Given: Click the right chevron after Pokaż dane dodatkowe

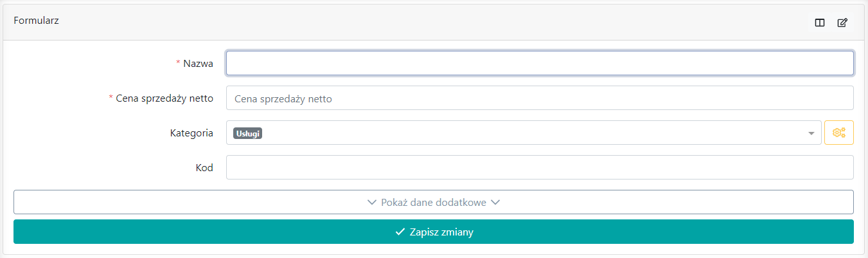Looking at the screenshot, I should [495, 202].
